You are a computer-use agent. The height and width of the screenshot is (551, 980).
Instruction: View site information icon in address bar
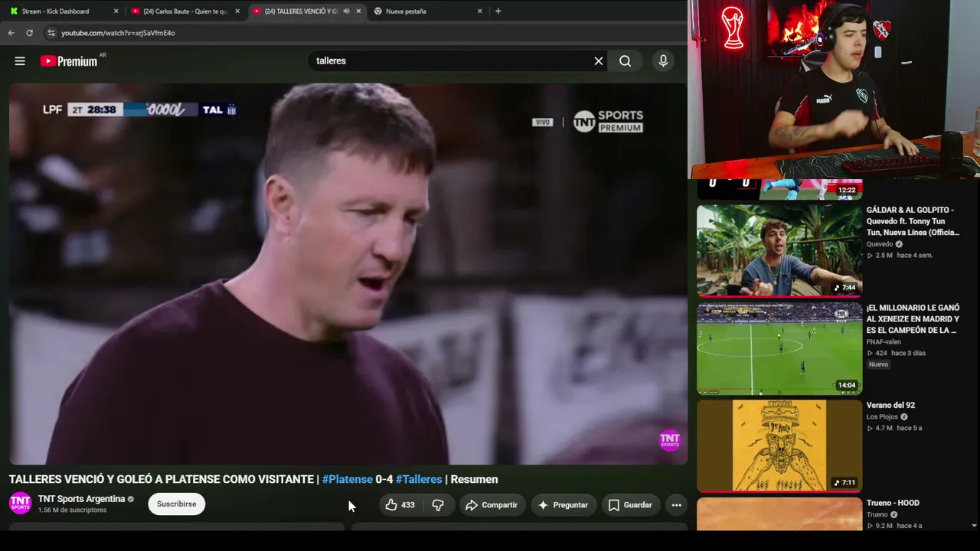(x=51, y=33)
